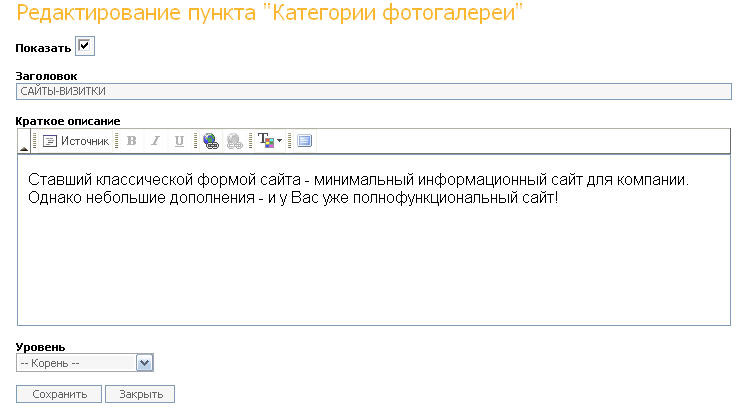Click the Сохранить button

click(59, 394)
